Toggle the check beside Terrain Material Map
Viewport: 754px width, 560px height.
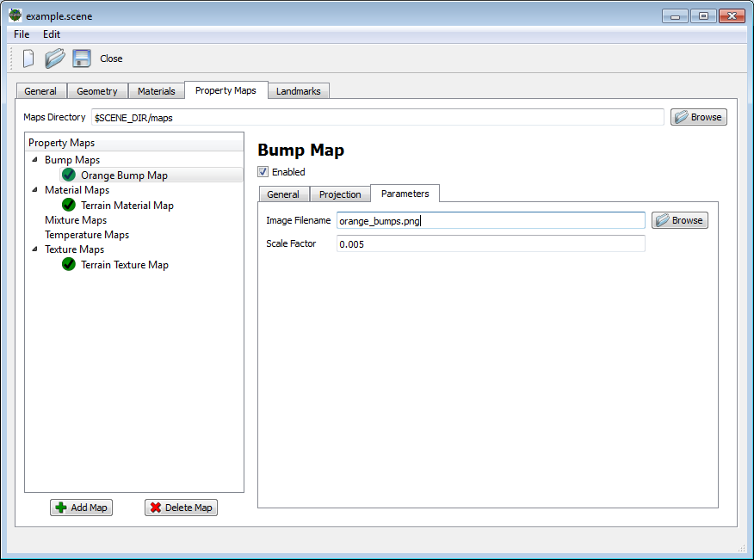coord(68,205)
